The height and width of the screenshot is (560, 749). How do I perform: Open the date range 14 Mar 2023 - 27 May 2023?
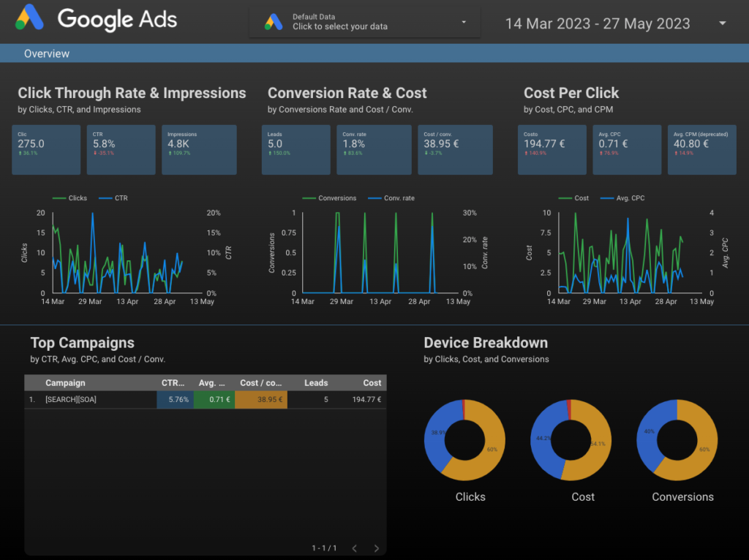tap(597, 23)
